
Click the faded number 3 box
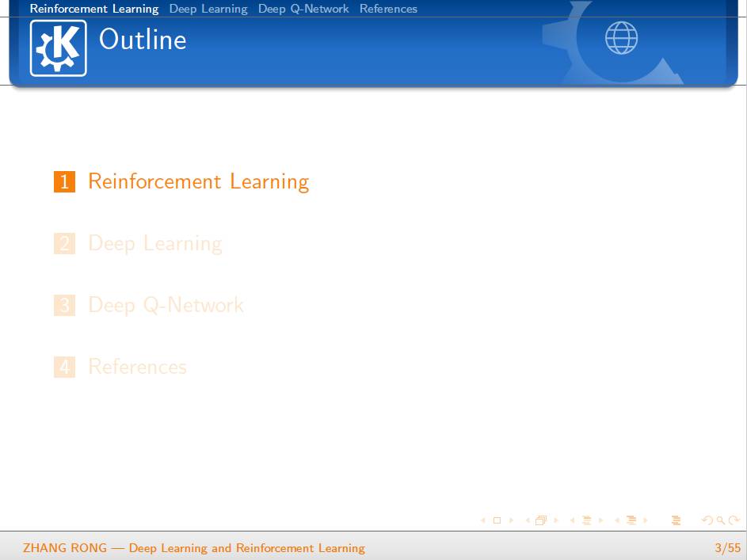pos(64,305)
